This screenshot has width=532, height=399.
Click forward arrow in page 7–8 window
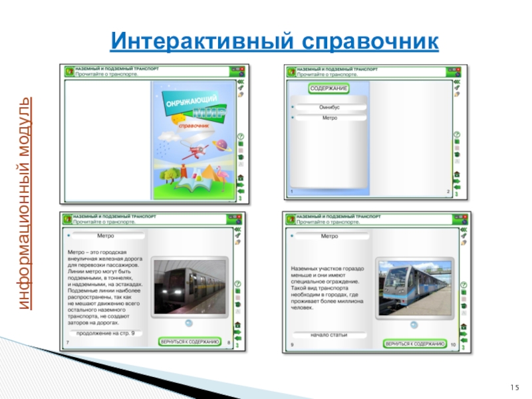pos(238,332)
